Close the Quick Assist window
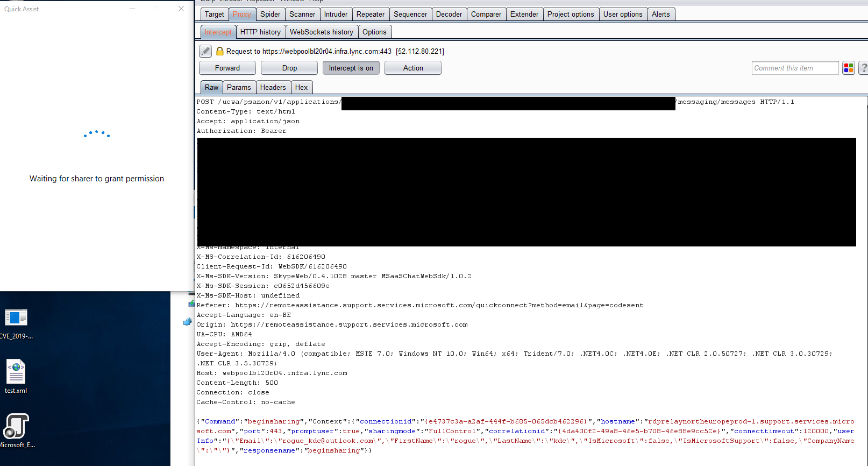This screenshot has width=868, height=466. 181,9
